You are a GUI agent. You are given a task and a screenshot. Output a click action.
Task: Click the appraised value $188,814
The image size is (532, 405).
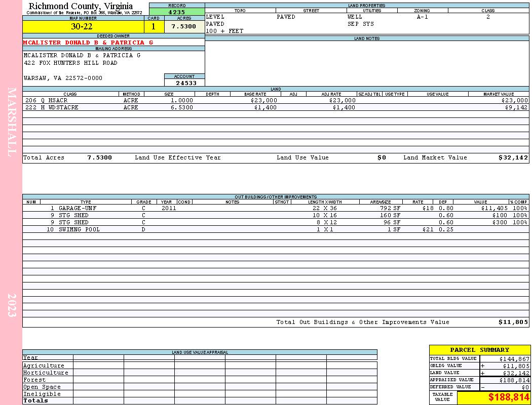point(514,380)
